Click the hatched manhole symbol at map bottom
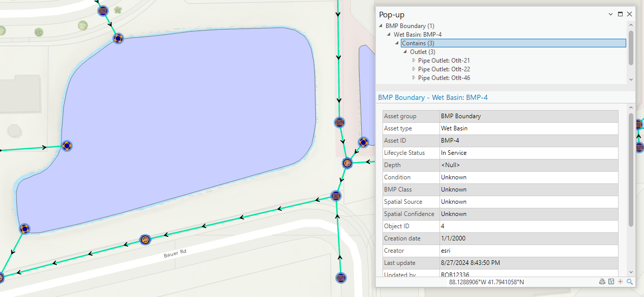Viewport: 644px width, 297px height. [340, 278]
